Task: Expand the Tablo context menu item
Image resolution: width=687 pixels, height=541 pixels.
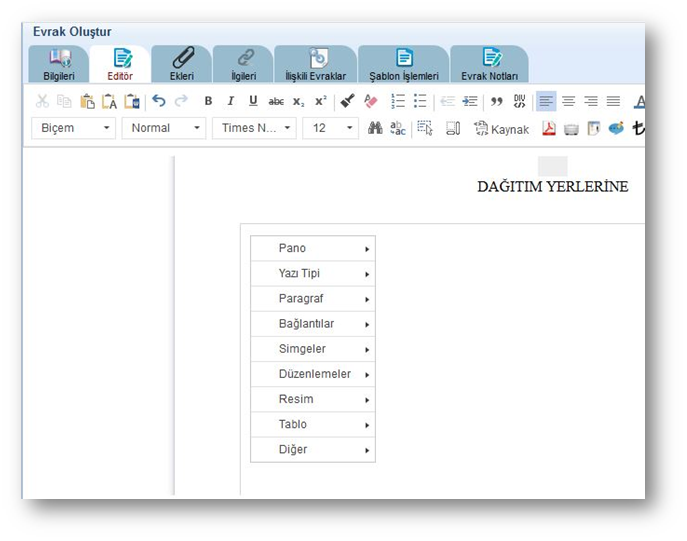Action: (x=313, y=425)
